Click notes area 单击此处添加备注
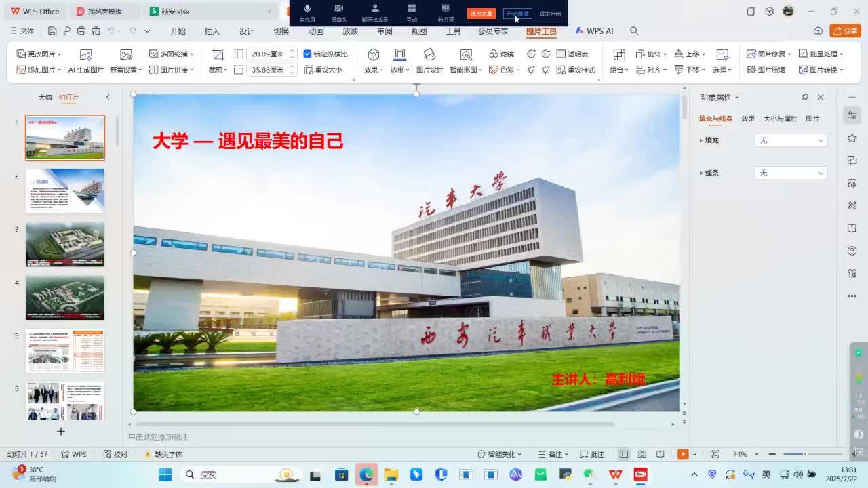Viewport: 868px width, 488px height. (x=159, y=437)
